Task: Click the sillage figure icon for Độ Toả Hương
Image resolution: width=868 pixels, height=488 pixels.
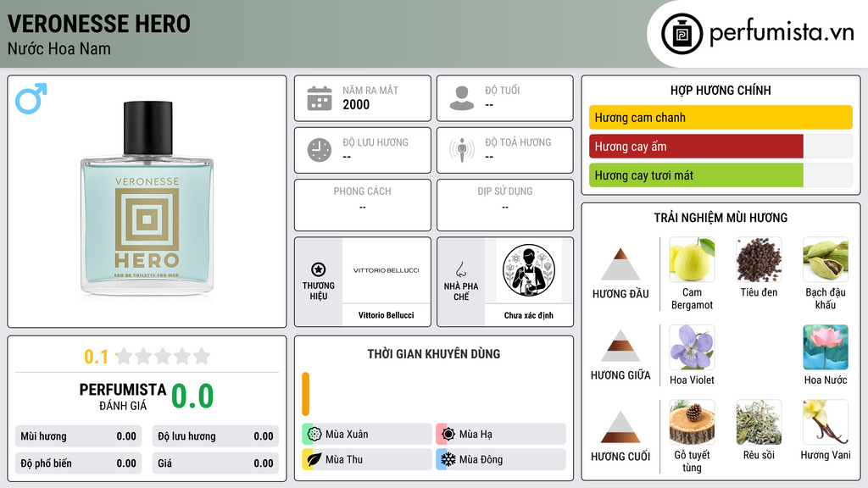Action: pos(462,150)
